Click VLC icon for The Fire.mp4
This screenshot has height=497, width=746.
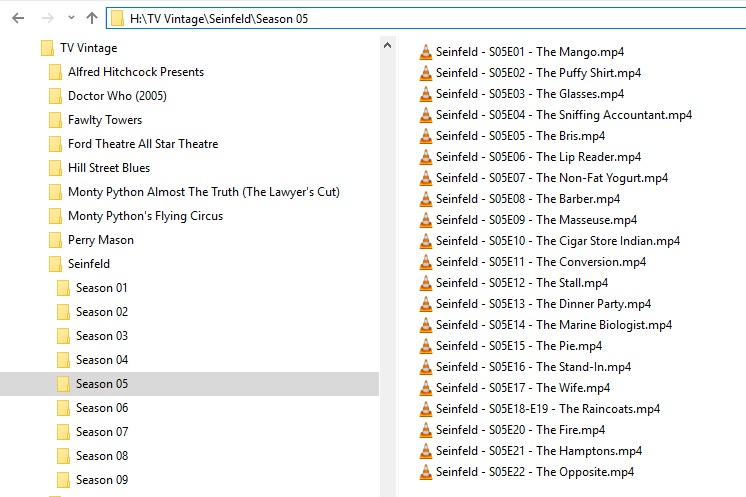click(x=426, y=430)
